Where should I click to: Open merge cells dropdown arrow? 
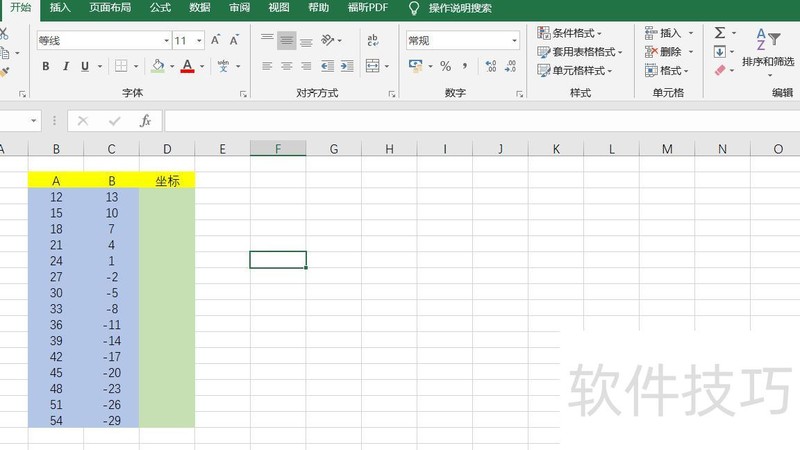click(387, 66)
